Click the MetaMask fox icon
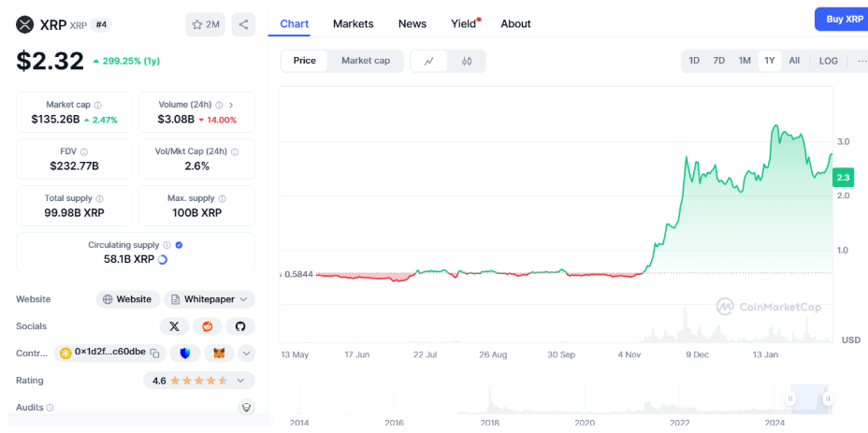 click(219, 354)
